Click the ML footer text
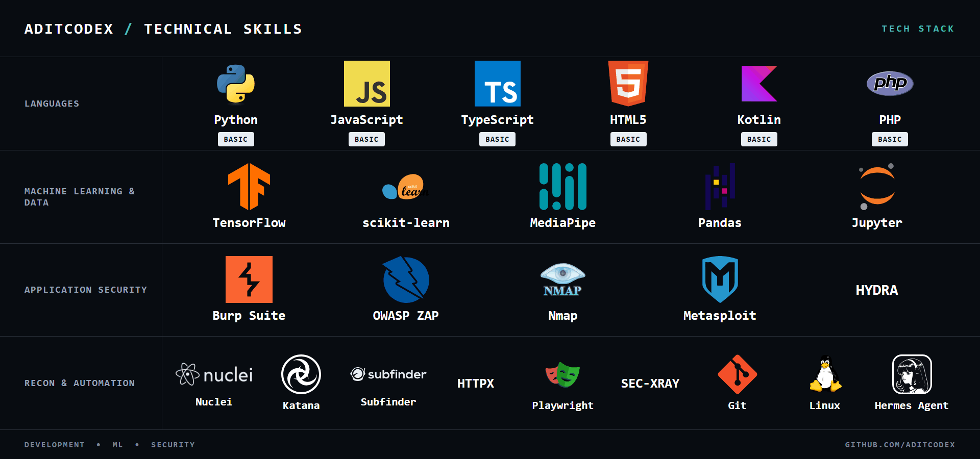The image size is (980, 459). tap(118, 445)
